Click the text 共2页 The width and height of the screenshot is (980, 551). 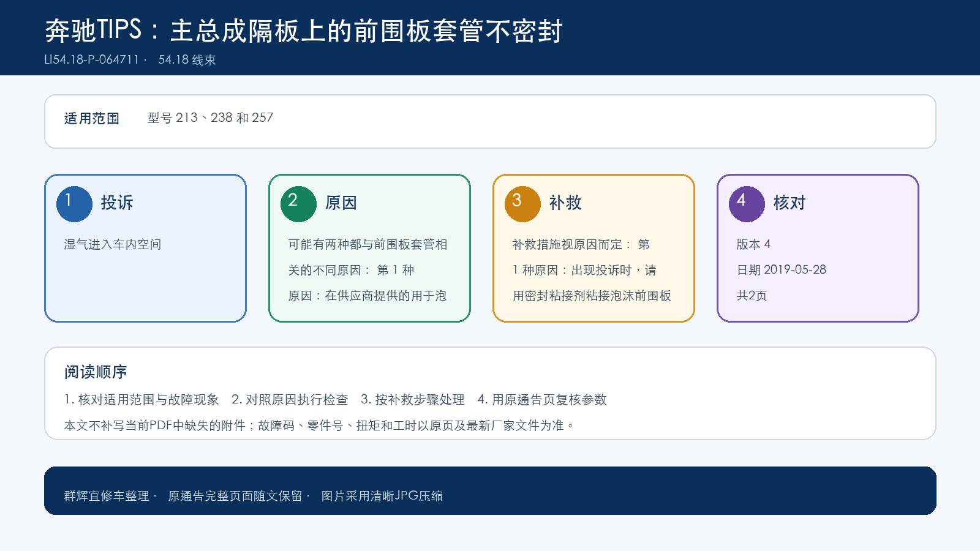tap(752, 296)
